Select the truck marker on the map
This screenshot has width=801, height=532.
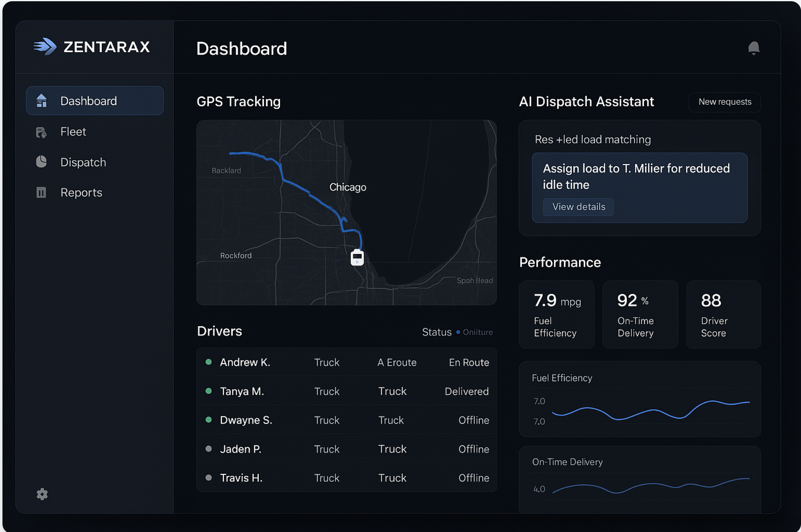pyautogui.click(x=357, y=257)
